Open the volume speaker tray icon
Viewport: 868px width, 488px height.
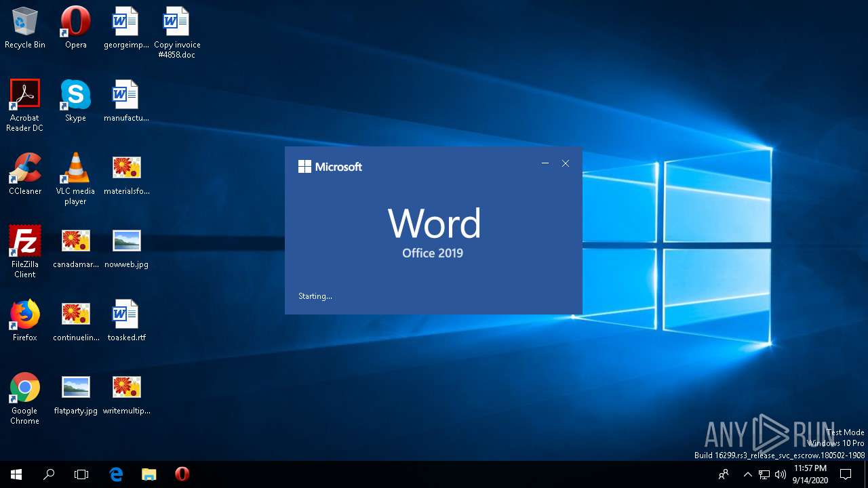pos(781,474)
